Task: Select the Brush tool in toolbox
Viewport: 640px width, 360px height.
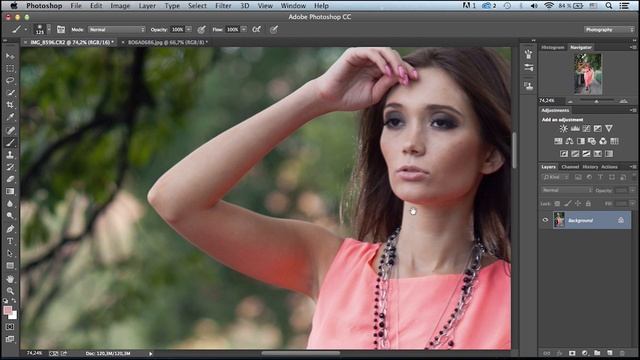Action: [10, 143]
